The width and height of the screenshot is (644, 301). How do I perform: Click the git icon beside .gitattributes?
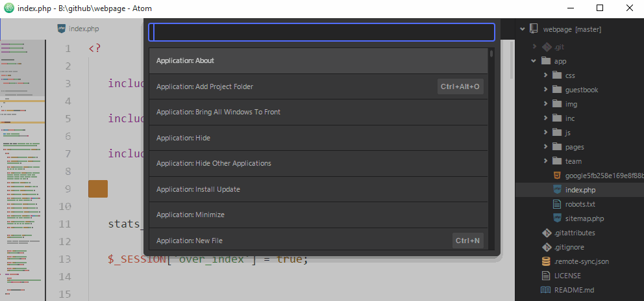click(x=546, y=233)
